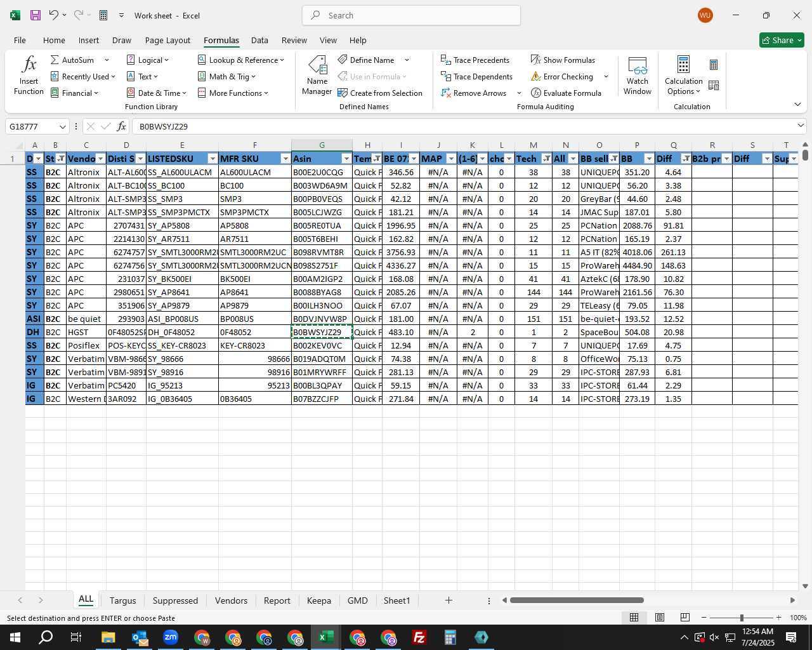Open the Home tab
The width and height of the screenshot is (812, 650).
coord(54,40)
